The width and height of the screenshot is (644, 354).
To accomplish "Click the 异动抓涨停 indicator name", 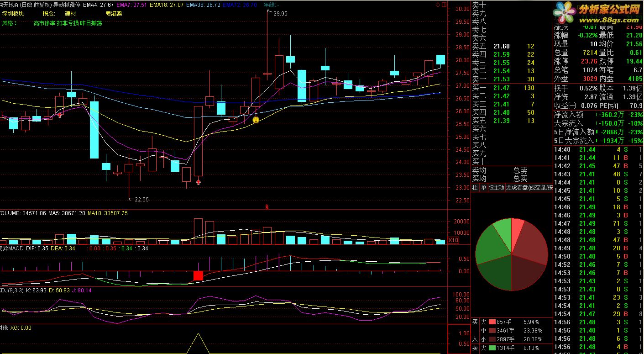I will [67, 5].
